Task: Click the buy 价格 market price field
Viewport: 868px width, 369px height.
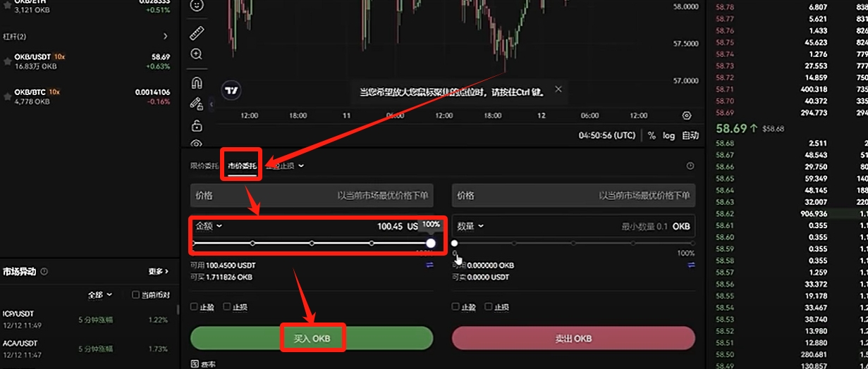Action: coord(312,195)
